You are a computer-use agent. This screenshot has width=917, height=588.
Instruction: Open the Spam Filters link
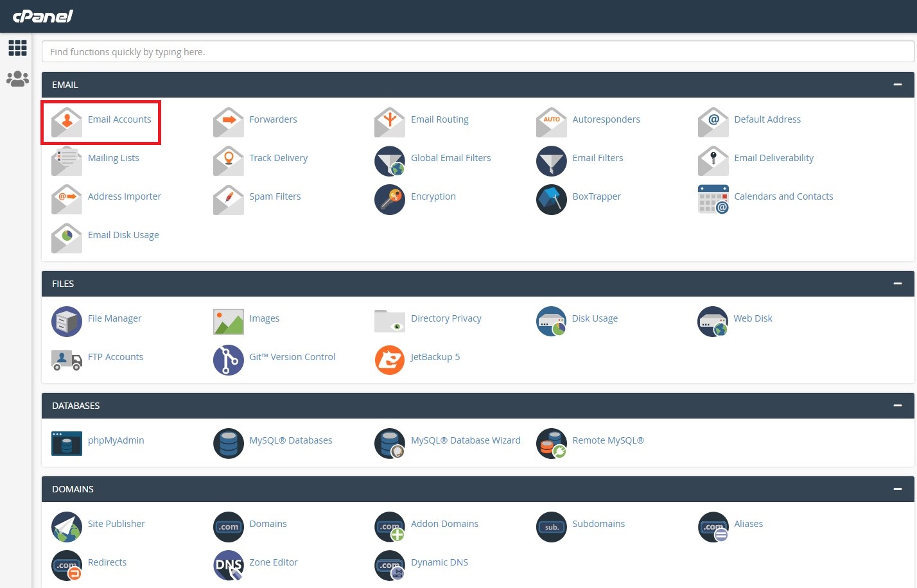click(x=275, y=196)
